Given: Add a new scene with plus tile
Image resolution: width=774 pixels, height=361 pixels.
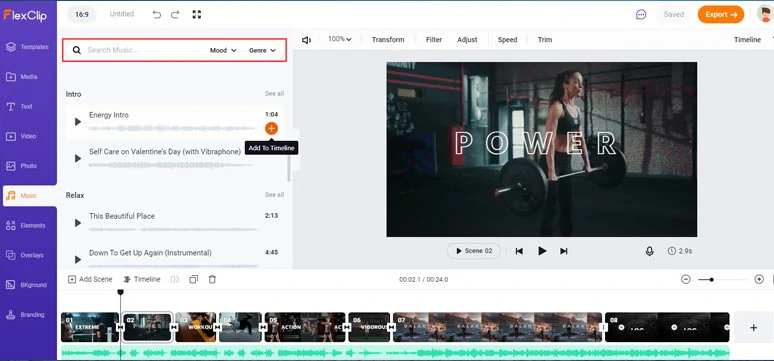Looking at the screenshot, I should 753,327.
